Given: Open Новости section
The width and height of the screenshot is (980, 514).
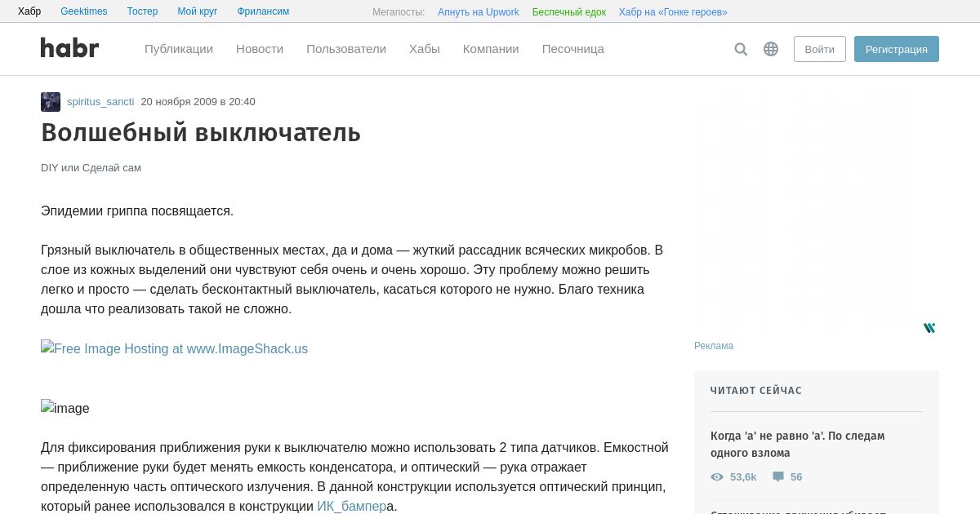Looking at the screenshot, I should point(260,49).
